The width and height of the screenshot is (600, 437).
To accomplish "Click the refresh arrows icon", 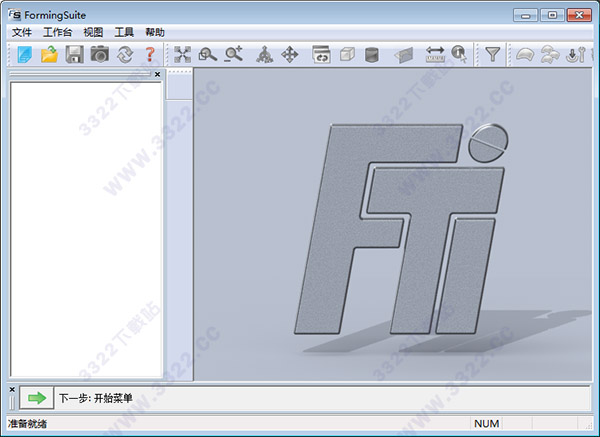I will 125,54.
